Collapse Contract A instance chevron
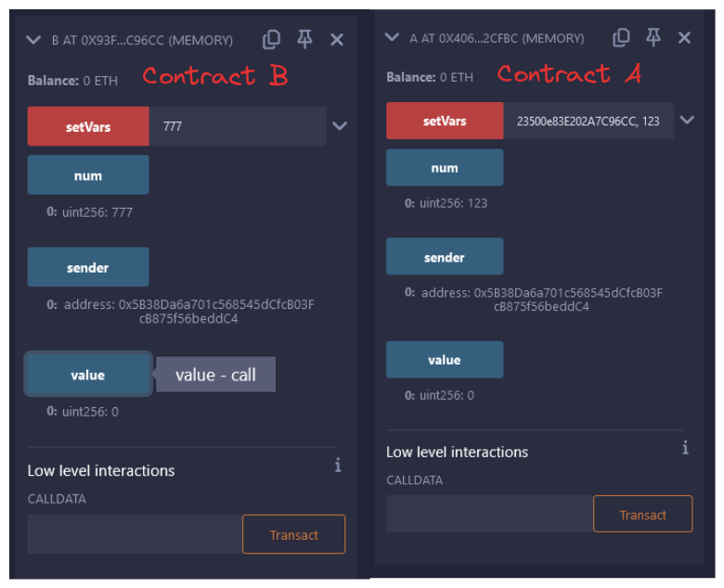Screen dimensions: 724x588 (393, 38)
